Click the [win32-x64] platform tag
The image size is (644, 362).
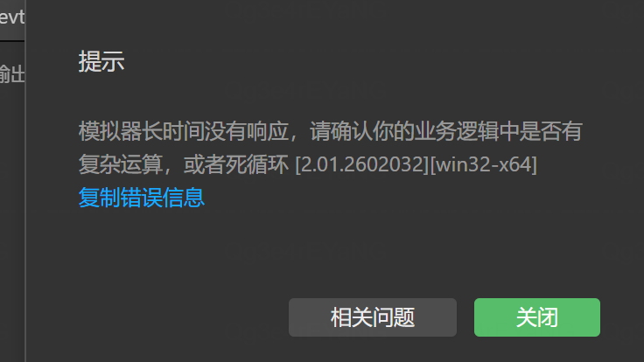point(483,164)
